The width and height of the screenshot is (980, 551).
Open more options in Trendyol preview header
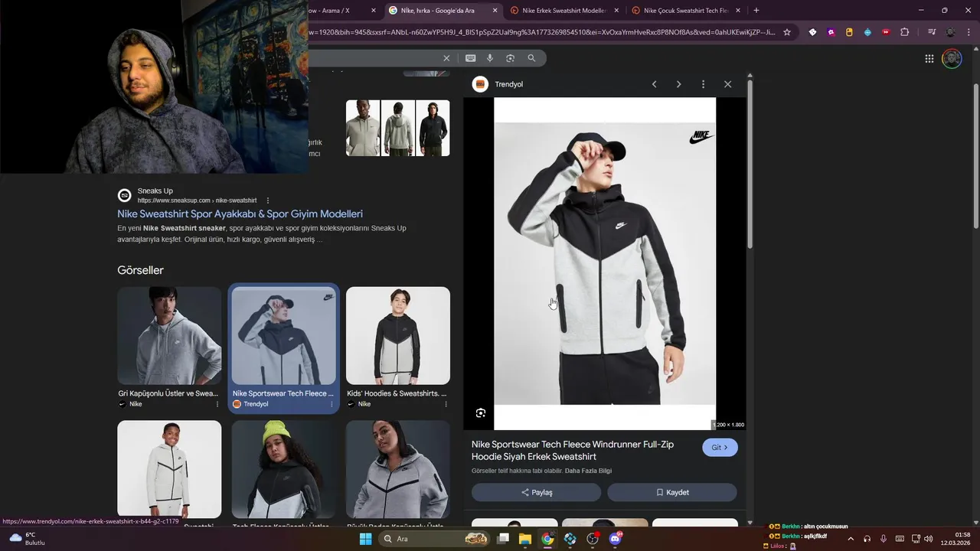click(703, 84)
